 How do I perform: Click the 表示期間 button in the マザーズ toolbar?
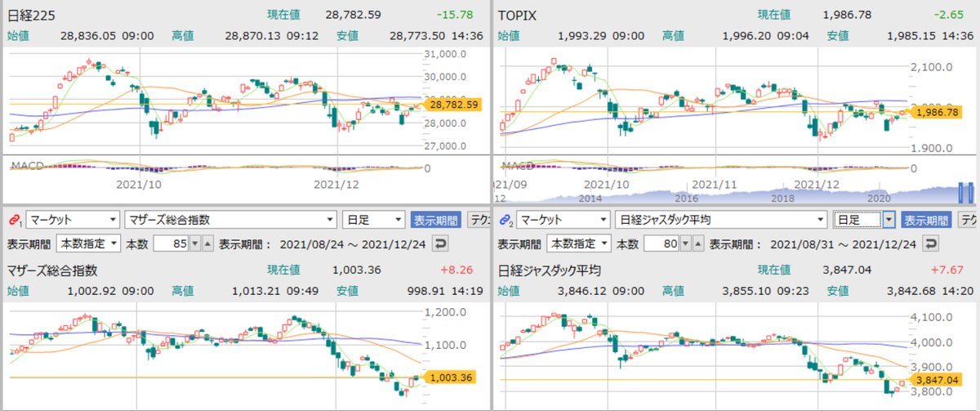pos(436,220)
